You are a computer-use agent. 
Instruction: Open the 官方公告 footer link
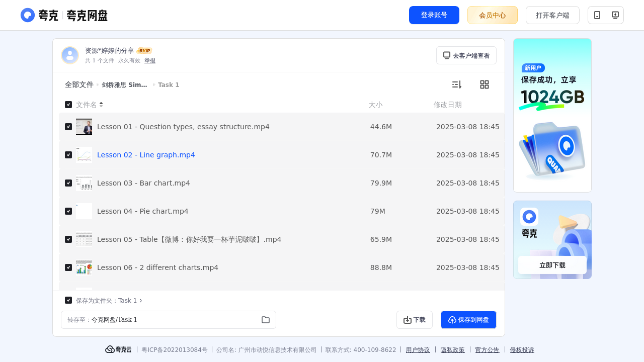pos(488,350)
